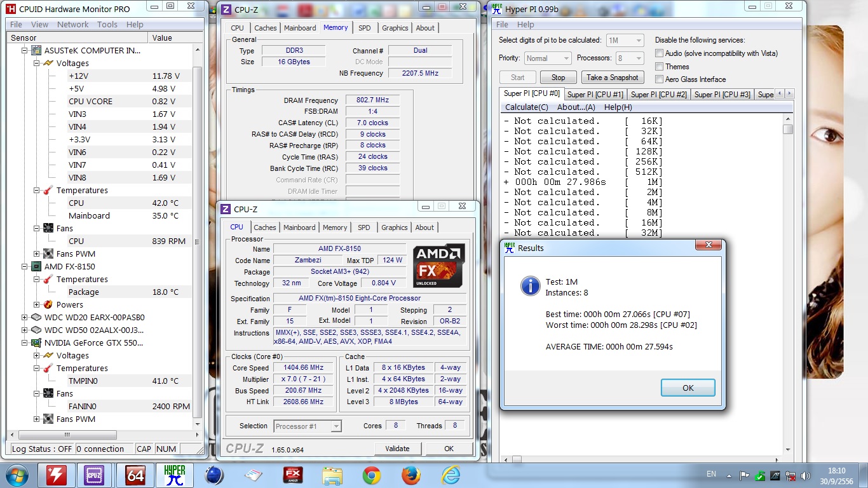Open Tools menu in Hardware Monitor
This screenshot has height=488, width=868.
coord(107,24)
